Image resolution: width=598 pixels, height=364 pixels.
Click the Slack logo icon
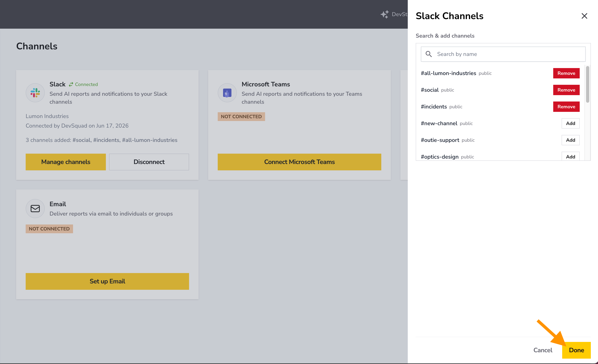(35, 93)
